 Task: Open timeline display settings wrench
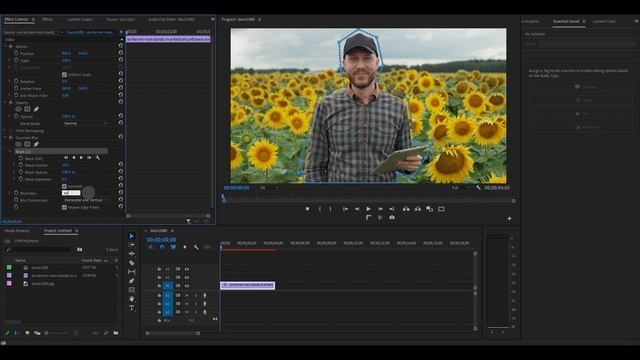[196, 247]
